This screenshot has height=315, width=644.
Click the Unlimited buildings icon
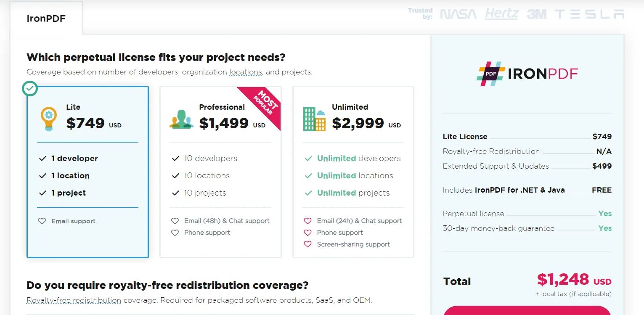(x=314, y=119)
